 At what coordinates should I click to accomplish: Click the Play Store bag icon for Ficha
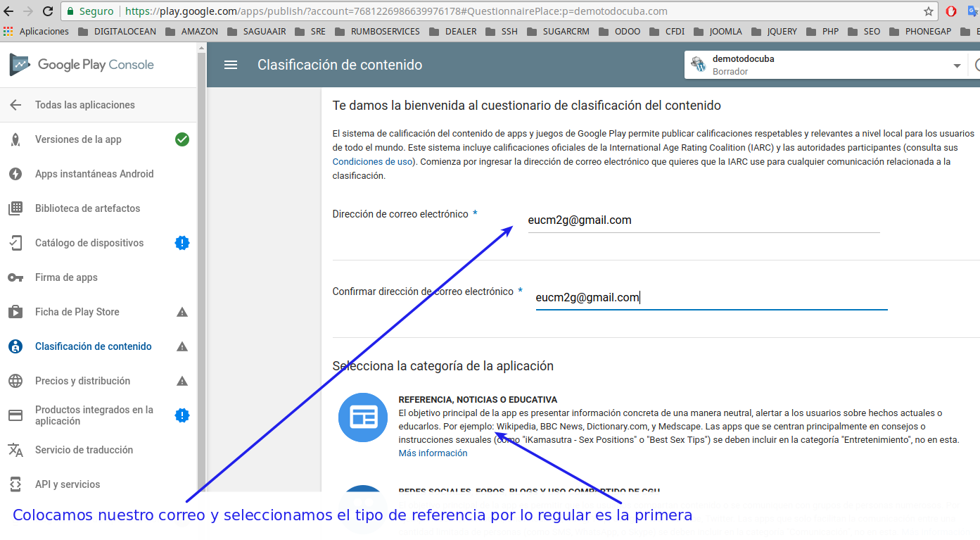pyautogui.click(x=15, y=312)
